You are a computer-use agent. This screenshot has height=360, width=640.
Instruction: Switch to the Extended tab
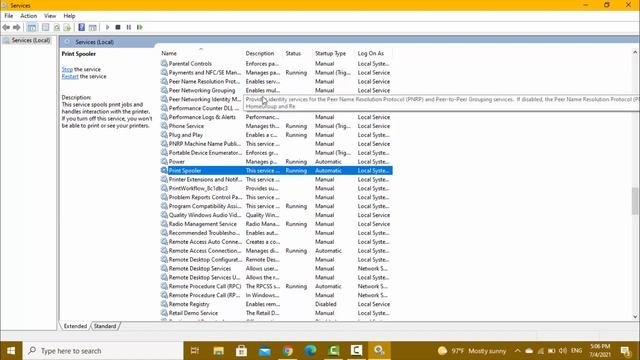point(75,326)
